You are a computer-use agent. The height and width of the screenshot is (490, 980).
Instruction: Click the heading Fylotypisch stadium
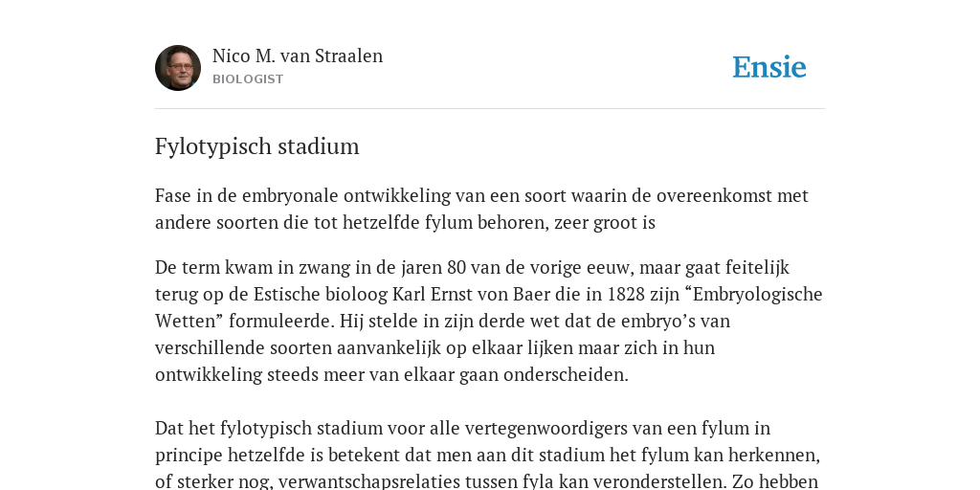pos(256,146)
